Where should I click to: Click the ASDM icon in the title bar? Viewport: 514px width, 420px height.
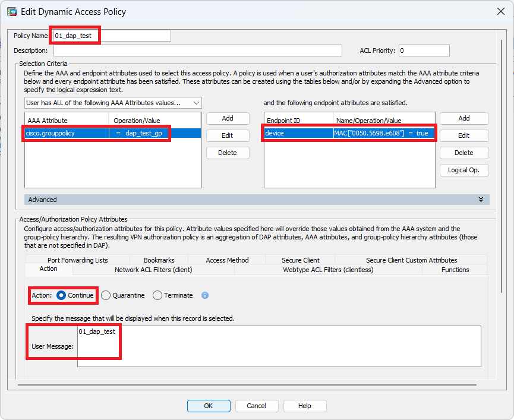(x=12, y=12)
